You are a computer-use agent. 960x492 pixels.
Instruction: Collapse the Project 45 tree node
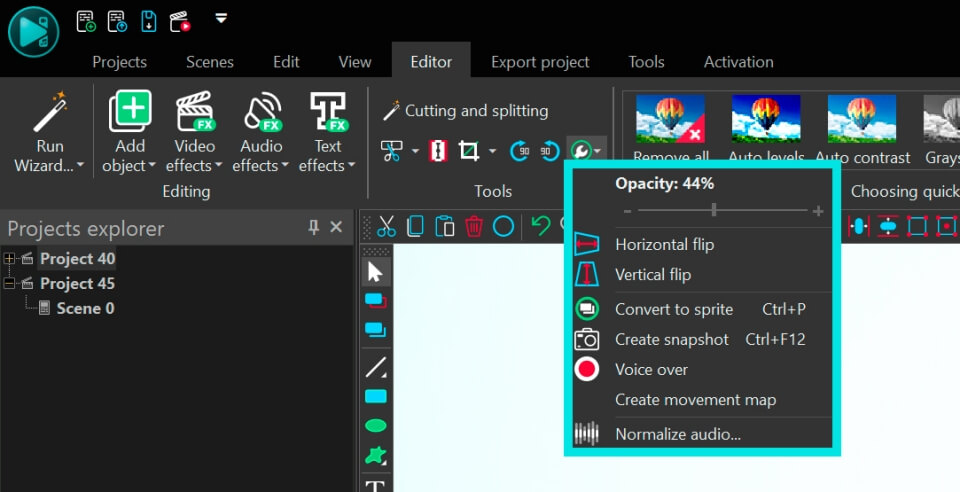coord(9,283)
